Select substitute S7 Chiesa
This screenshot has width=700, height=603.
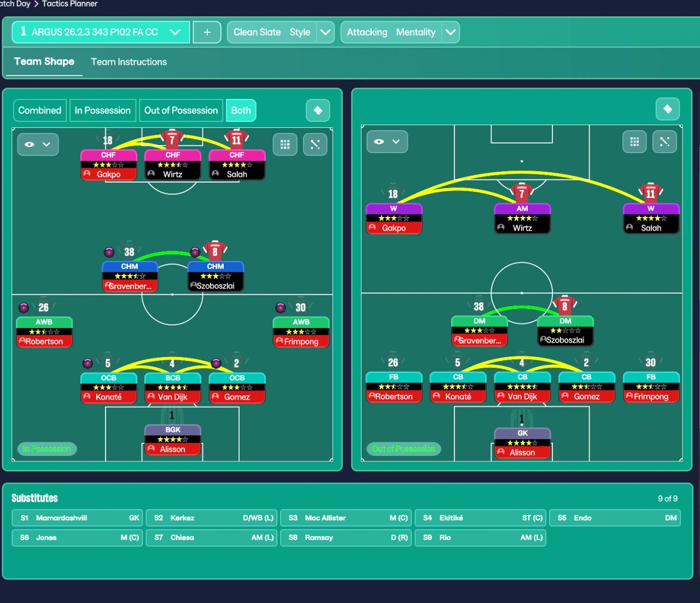pyautogui.click(x=212, y=537)
